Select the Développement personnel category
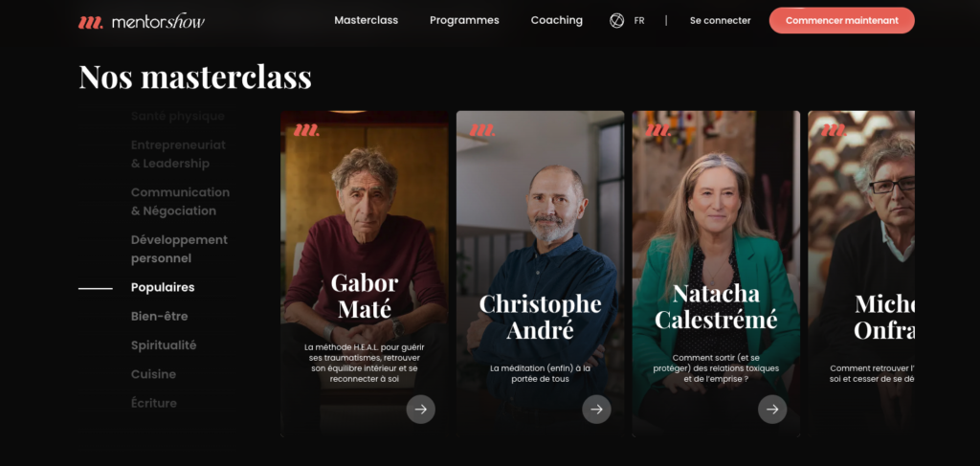The image size is (980, 466). coord(179,249)
